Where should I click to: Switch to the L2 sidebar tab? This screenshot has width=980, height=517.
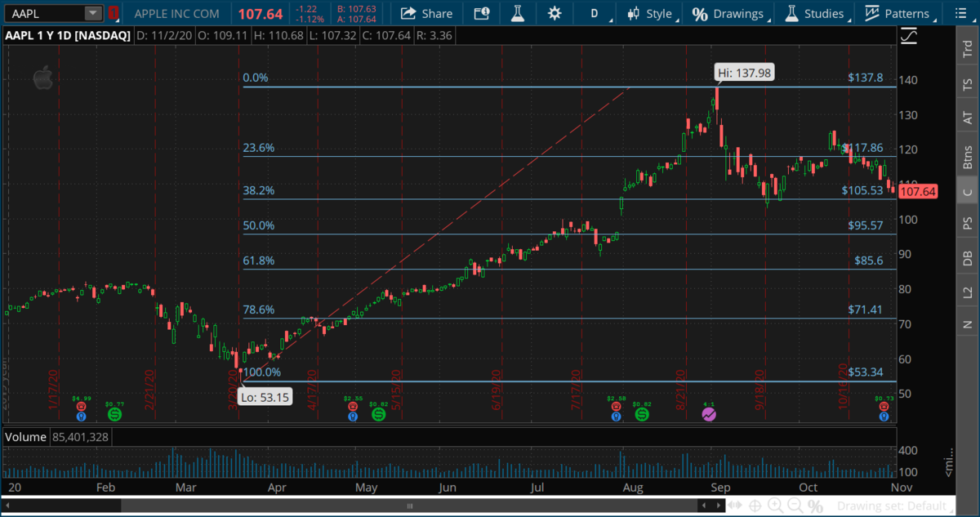coord(967,292)
